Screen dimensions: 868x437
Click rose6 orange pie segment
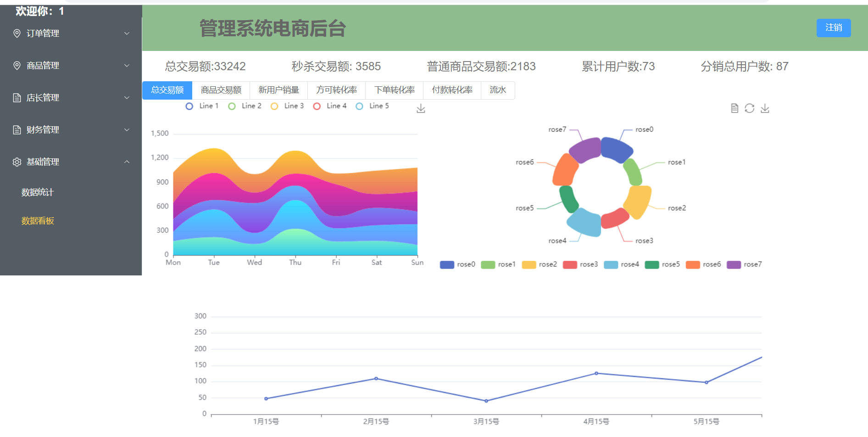[x=565, y=170]
